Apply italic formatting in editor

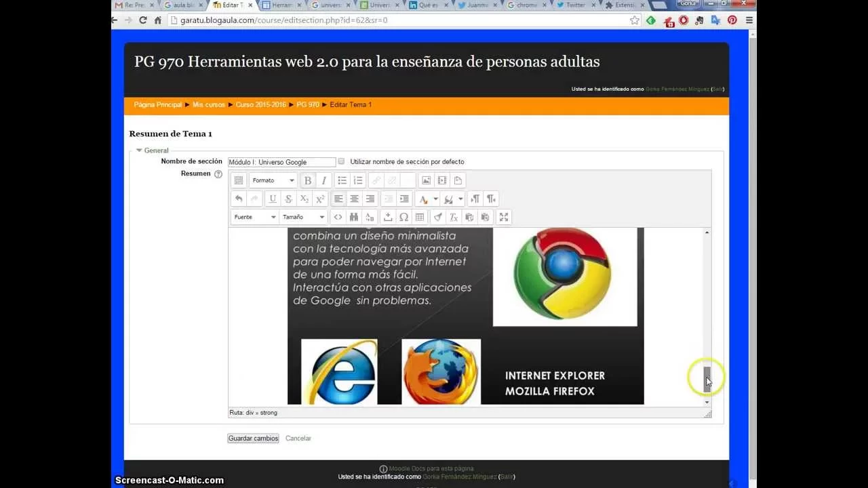(x=323, y=180)
